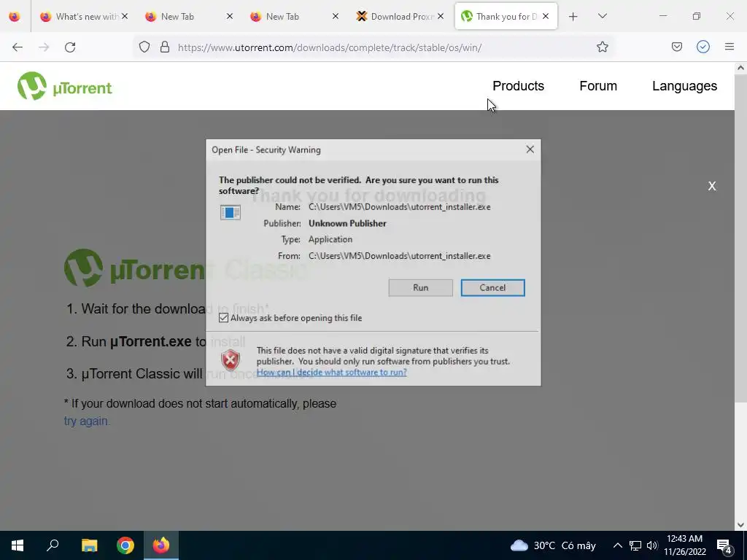Open the Languages menu
This screenshot has height=560, width=747.
pyautogui.click(x=684, y=86)
